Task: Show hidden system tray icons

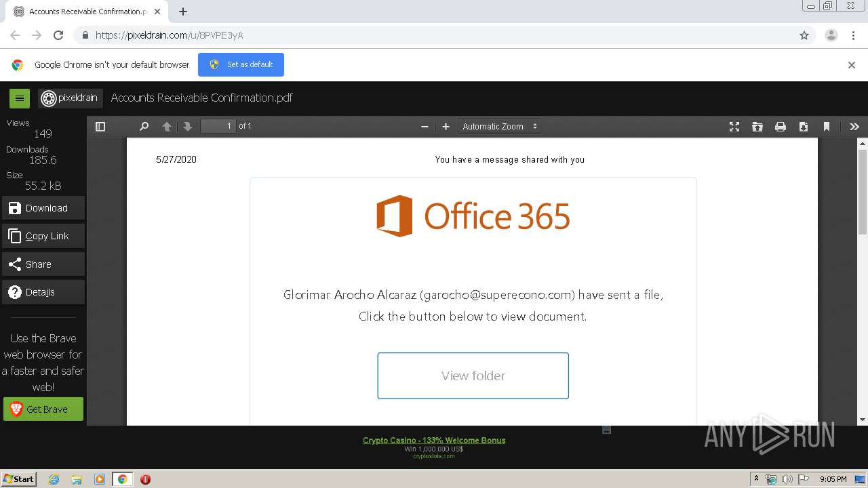Action: 756,479
